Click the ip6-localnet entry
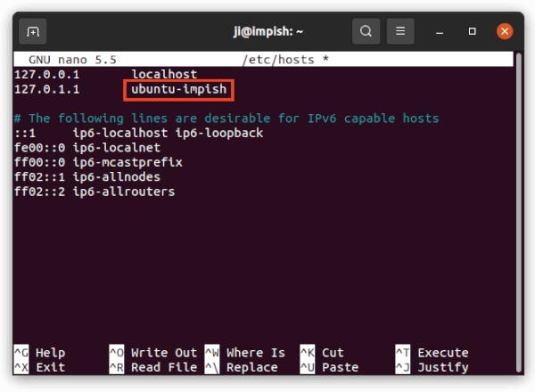 pyautogui.click(x=117, y=148)
